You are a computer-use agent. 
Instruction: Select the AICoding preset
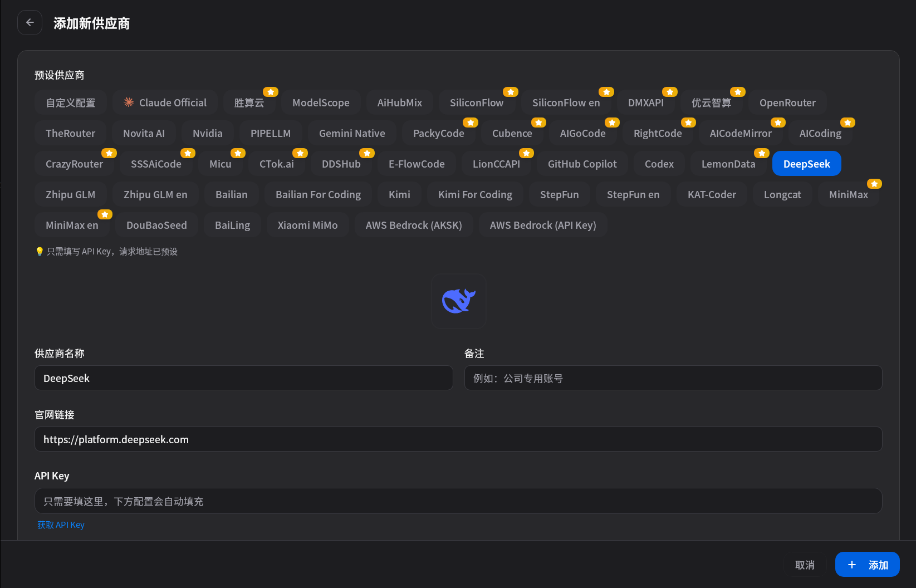click(820, 133)
